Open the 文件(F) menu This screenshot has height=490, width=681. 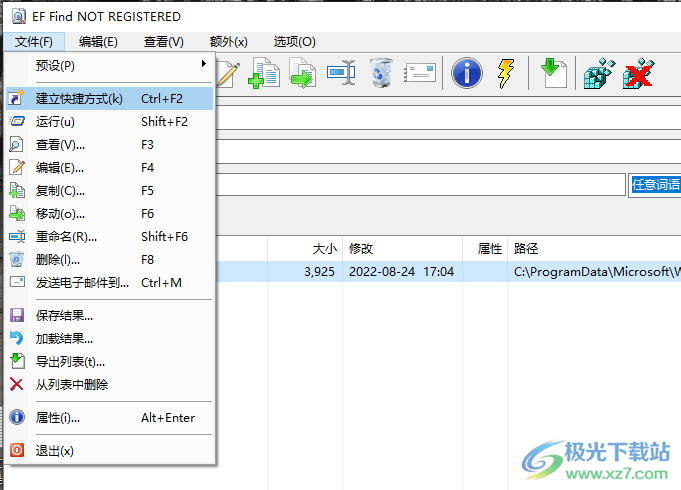pos(34,42)
